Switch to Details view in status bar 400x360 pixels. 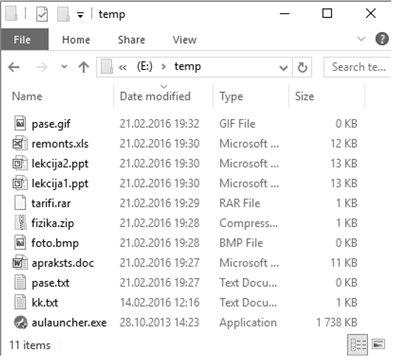358,345
